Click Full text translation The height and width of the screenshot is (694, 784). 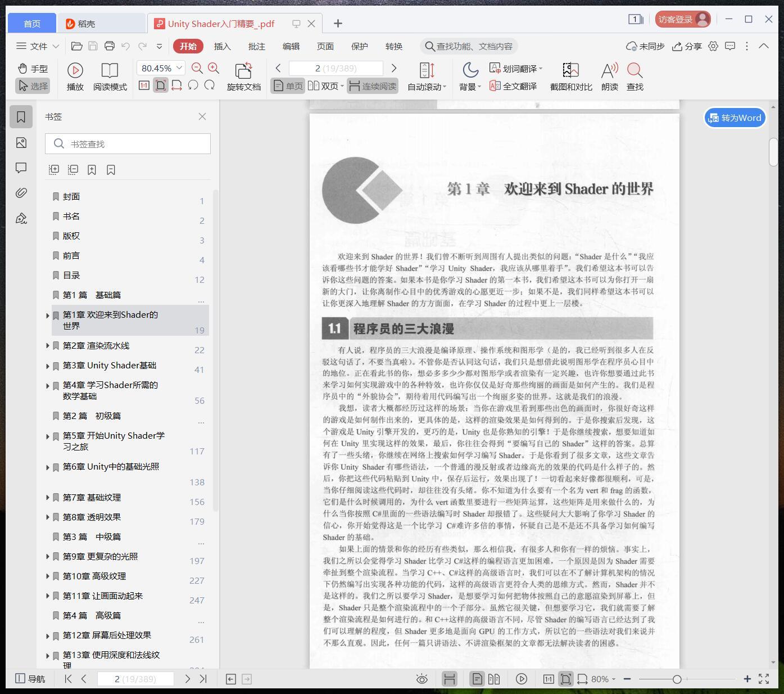click(x=513, y=86)
